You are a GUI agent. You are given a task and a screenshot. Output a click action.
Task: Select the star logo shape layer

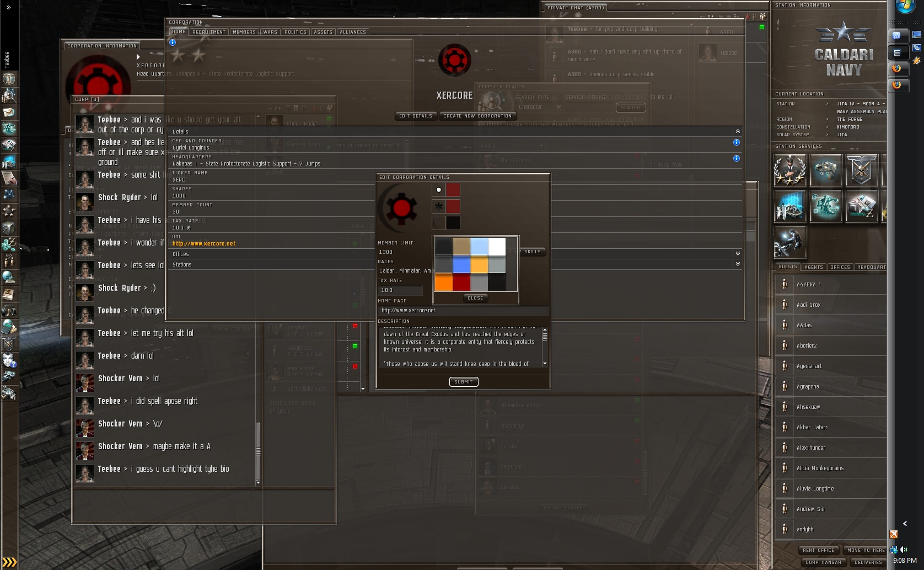[439, 206]
